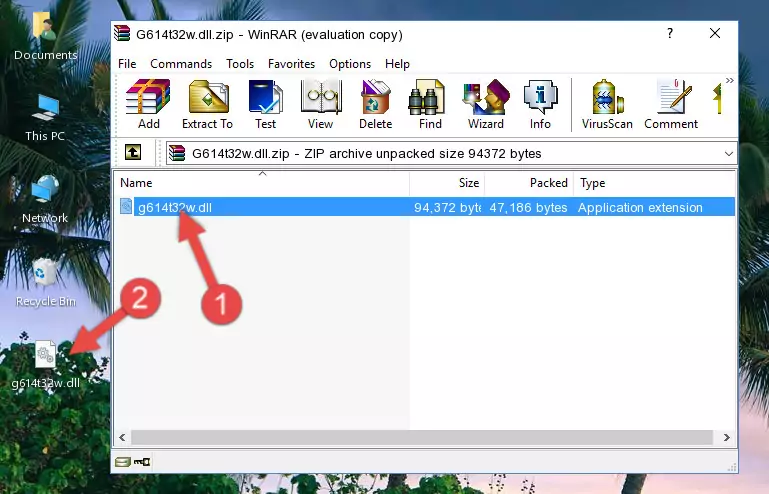The width and height of the screenshot is (769, 494).
Task: Open the Favorites menu
Action: [291, 64]
